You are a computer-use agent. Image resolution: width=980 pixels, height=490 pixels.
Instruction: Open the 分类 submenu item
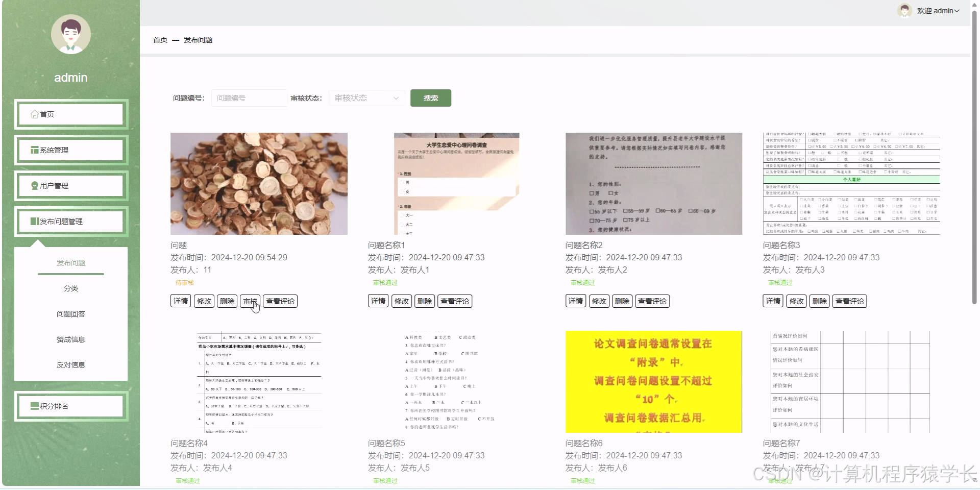71,288
